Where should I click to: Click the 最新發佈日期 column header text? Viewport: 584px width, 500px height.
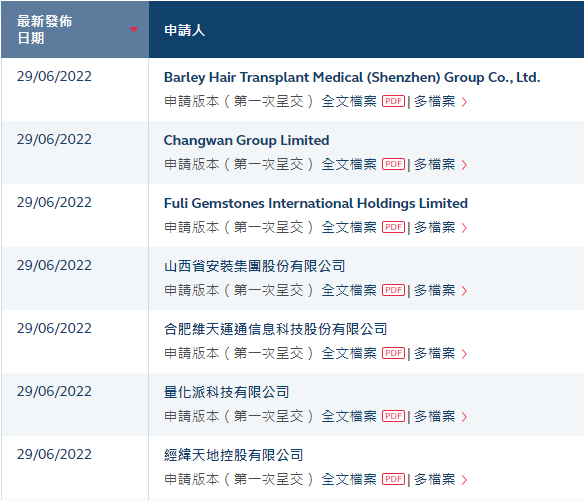(x=44, y=29)
